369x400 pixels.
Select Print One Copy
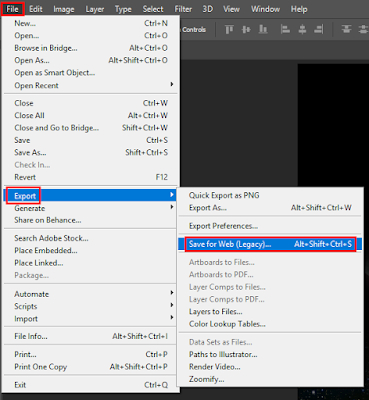pos(91,367)
